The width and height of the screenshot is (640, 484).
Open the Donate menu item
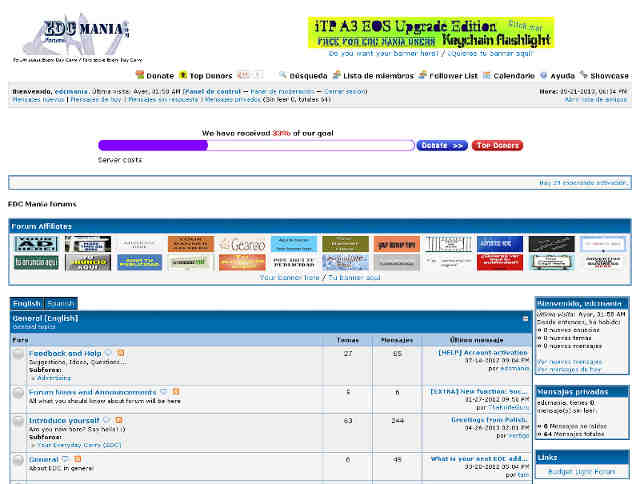tap(160, 75)
